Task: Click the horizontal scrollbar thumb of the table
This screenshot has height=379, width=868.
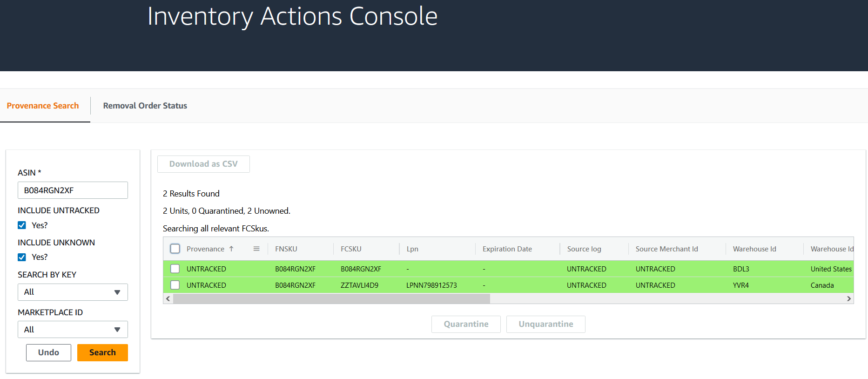Action: click(331, 299)
